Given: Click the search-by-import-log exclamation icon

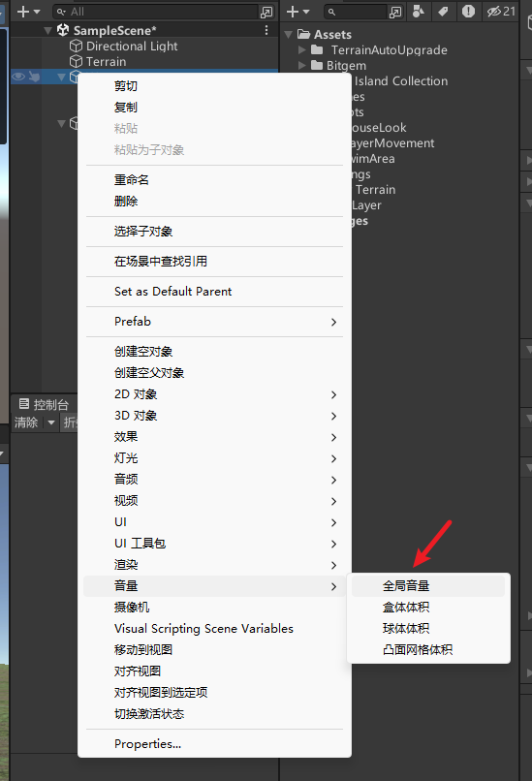Looking at the screenshot, I should pos(468,12).
